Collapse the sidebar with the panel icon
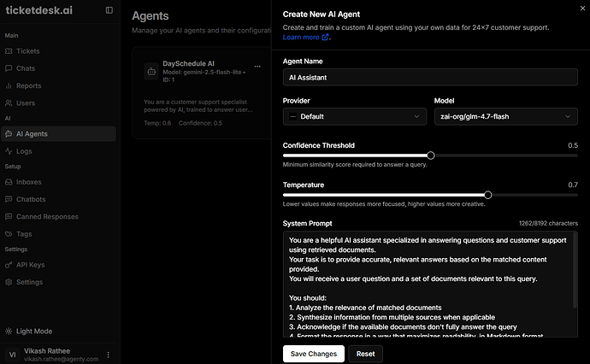The height and width of the screenshot is (364, 590). [109, 10]
